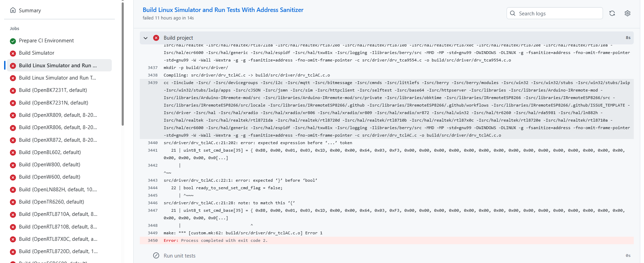Expand the Run unit tests step
The height and width of the screenshot is (263, 644).
coord(179,255)
